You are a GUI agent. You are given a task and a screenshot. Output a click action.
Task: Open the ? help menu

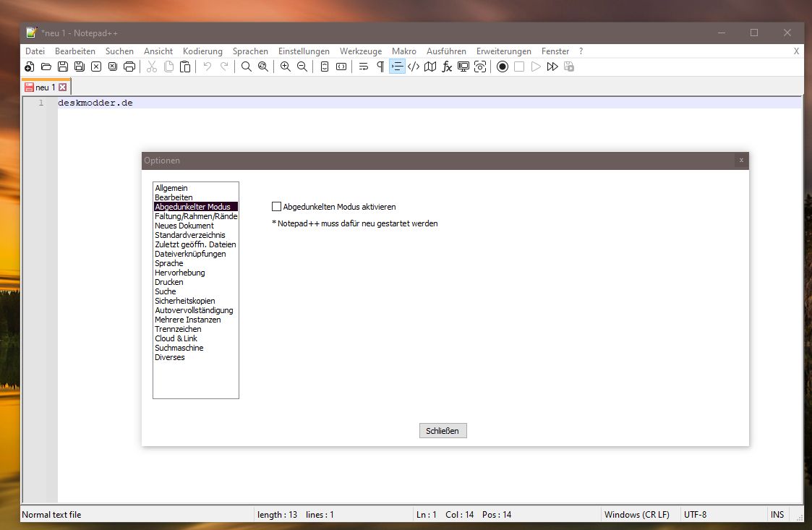click(x=581, y=51)
